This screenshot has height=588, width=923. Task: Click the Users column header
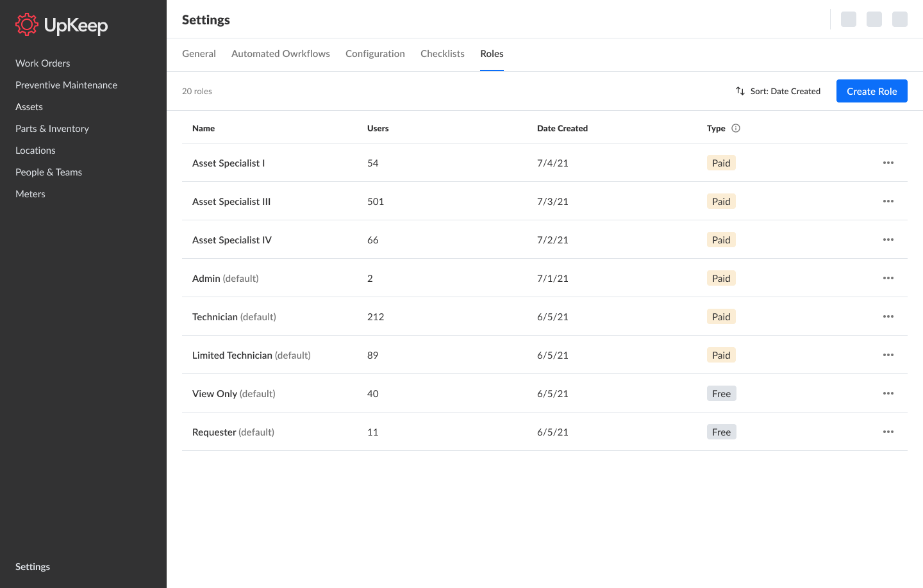coord(378,128)
